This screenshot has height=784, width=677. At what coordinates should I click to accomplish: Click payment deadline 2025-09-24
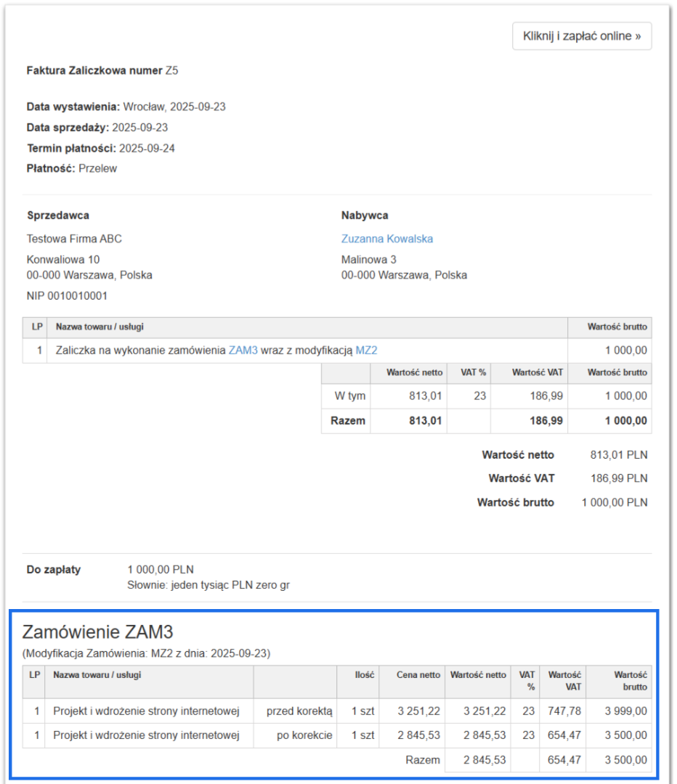[x=147, y=149]
